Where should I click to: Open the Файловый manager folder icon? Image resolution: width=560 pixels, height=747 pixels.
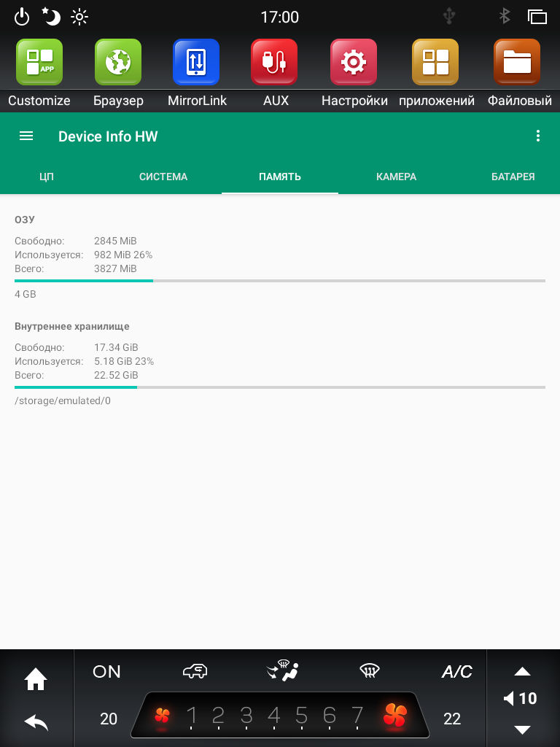pos(517,62)
